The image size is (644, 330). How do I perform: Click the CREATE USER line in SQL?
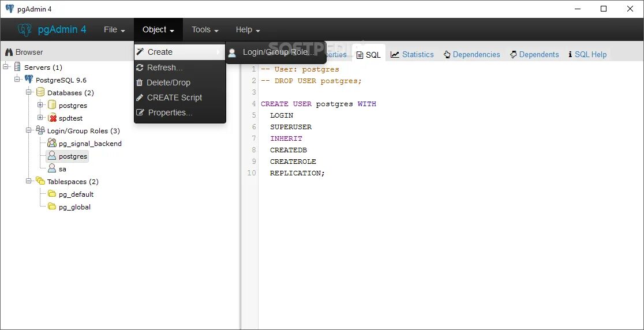(319, 104)
